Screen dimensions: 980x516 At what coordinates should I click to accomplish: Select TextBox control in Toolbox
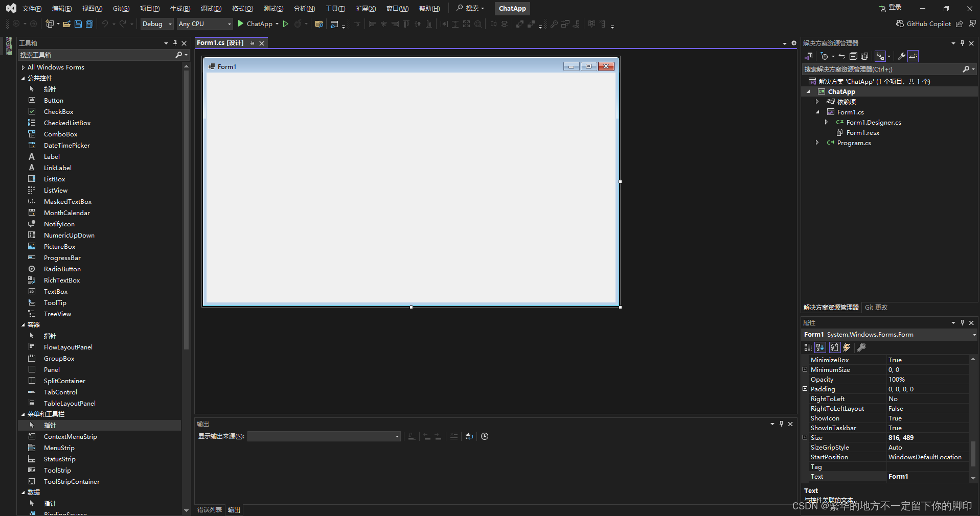click(56, 292)
